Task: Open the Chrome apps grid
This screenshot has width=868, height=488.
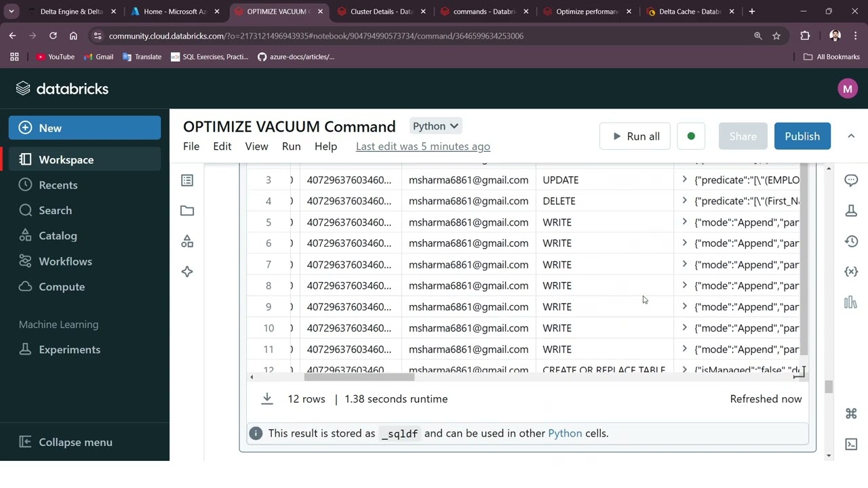Action: (14, 57)
